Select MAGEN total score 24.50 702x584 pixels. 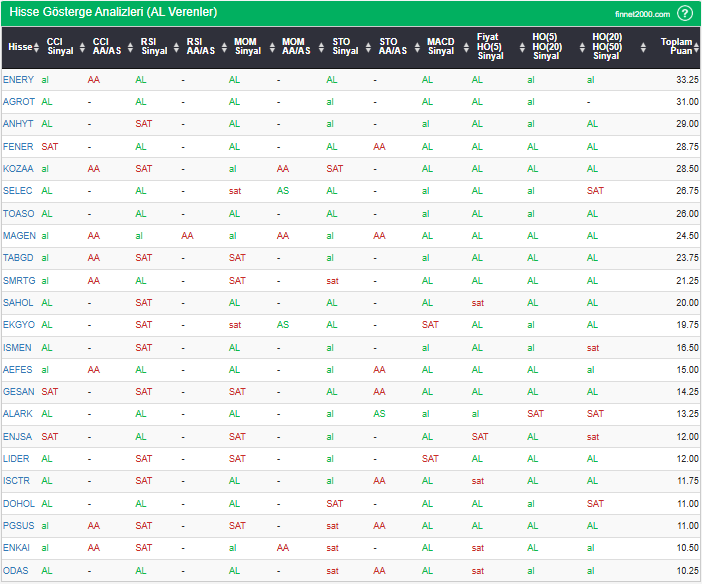[687, 236]
